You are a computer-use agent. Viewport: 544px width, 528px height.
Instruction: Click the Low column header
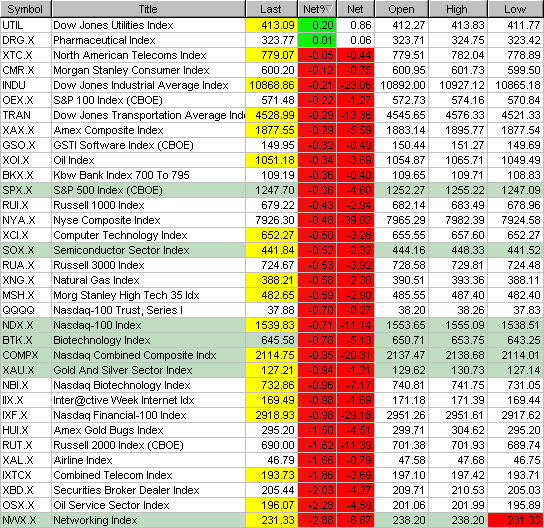click(x=516, y=9)
